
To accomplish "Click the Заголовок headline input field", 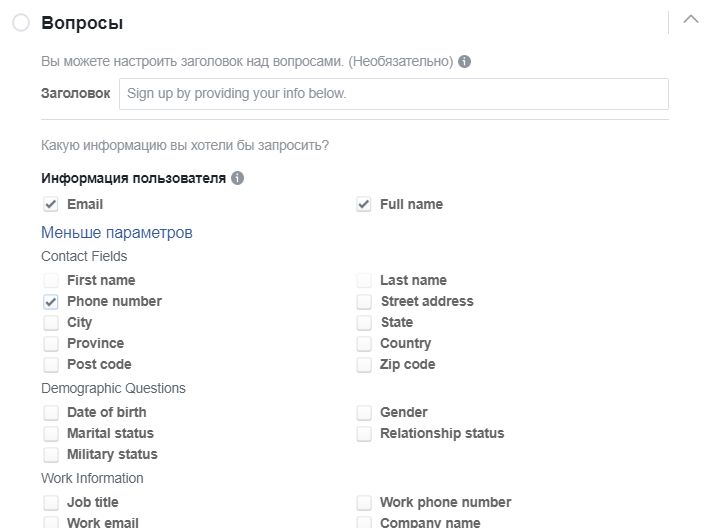I will 394,94.
